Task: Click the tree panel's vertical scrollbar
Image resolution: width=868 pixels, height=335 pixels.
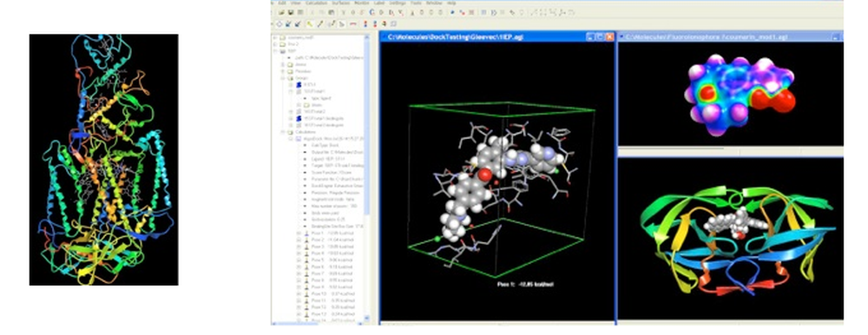Action: click(x=366, y=177)
